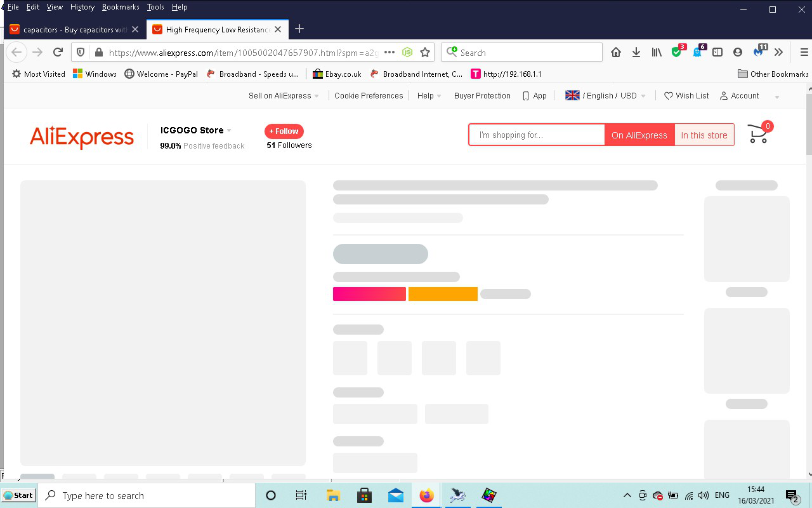Click the address bar URL
The width and height of the screenshot is (812, 508).
(244, 53)
